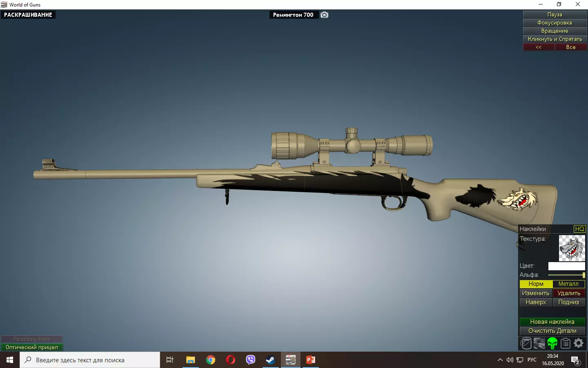
Task: Click the wolf texture thumbnail
Action: (572, 248)
